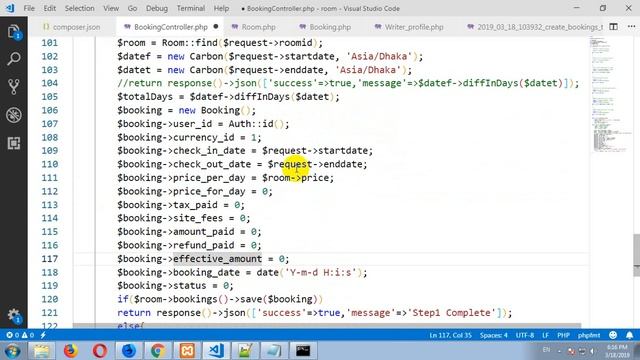Open Firefox from the taskbar
This screenshot has width=640, height=360.
[70, 351]
